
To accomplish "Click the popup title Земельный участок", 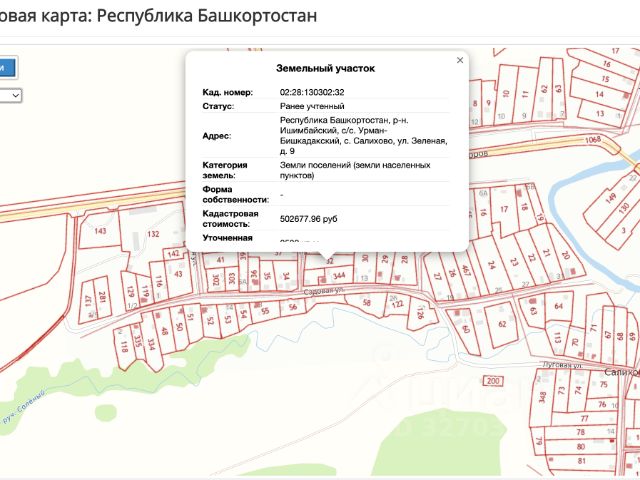I will (325, 68).
